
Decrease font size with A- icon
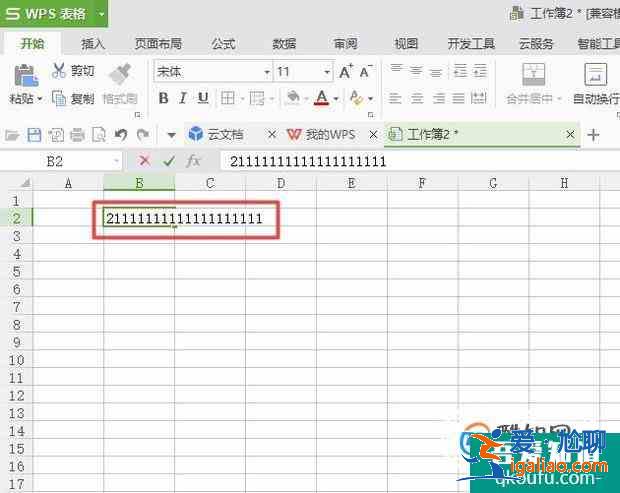(366, 72)
